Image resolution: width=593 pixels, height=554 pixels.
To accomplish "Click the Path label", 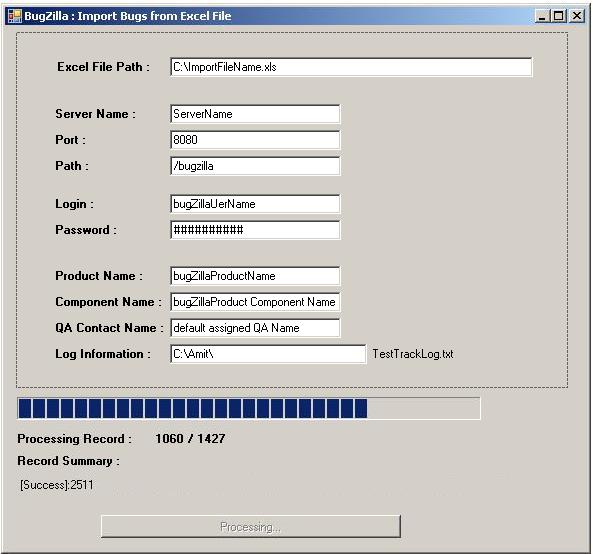I will click(x=72, y=166).
